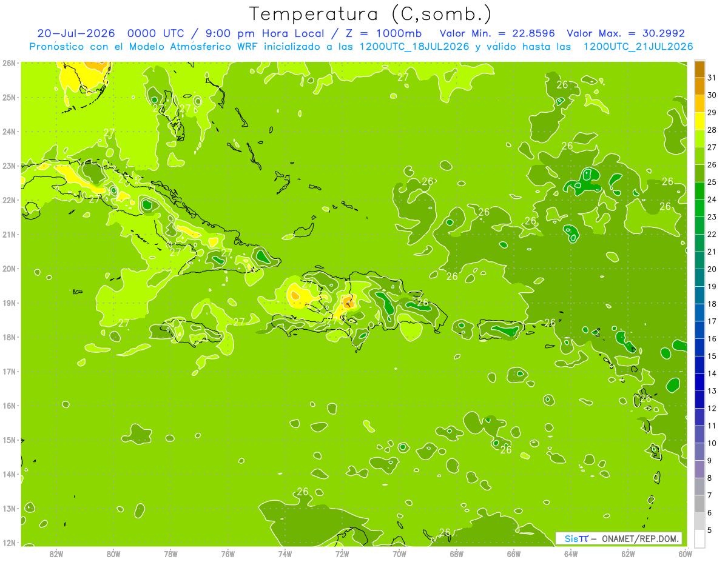The image size is (728, 562).
Task: Click the "12N" latitude axis label
Action: click(8, 543)
